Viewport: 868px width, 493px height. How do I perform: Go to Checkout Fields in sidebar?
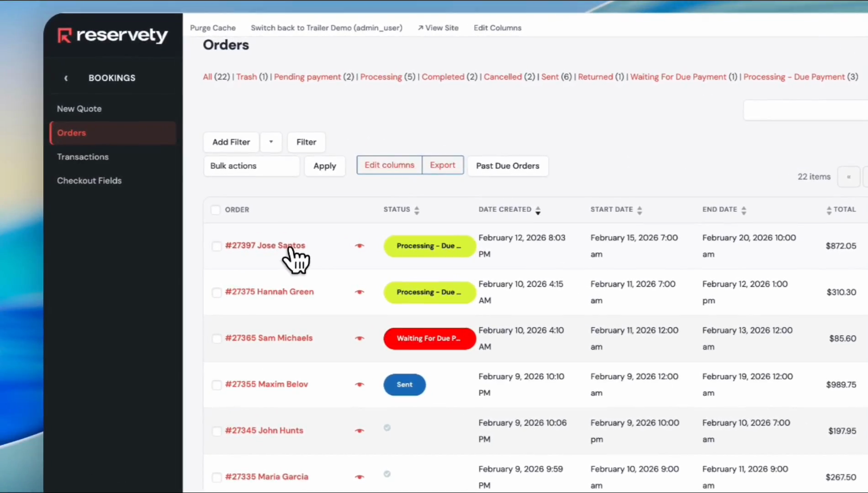pos(89,181)
